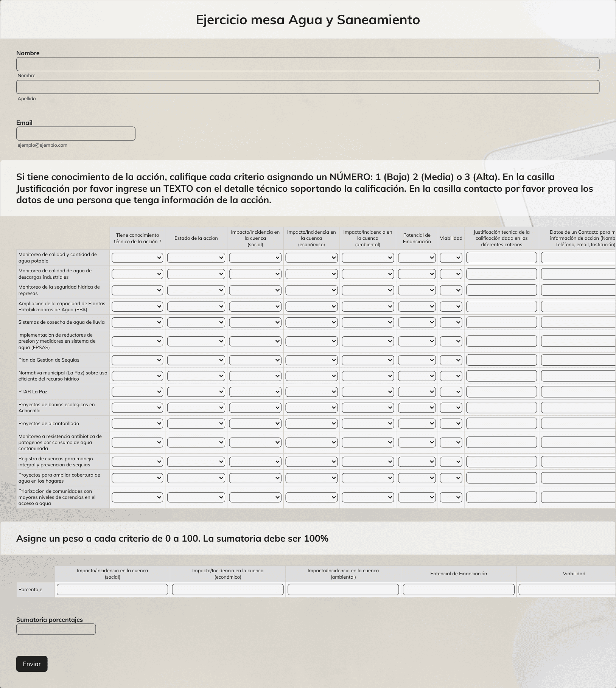
Task: Open 'Estado de la acción' dropdown for PTAR La Paz
Action: [196, 392]
